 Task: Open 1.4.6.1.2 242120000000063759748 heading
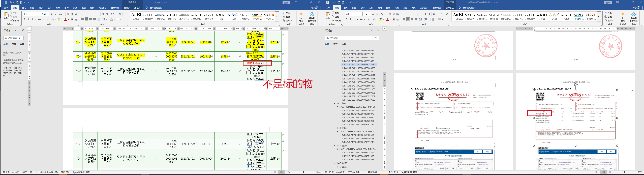click(358, 138)
